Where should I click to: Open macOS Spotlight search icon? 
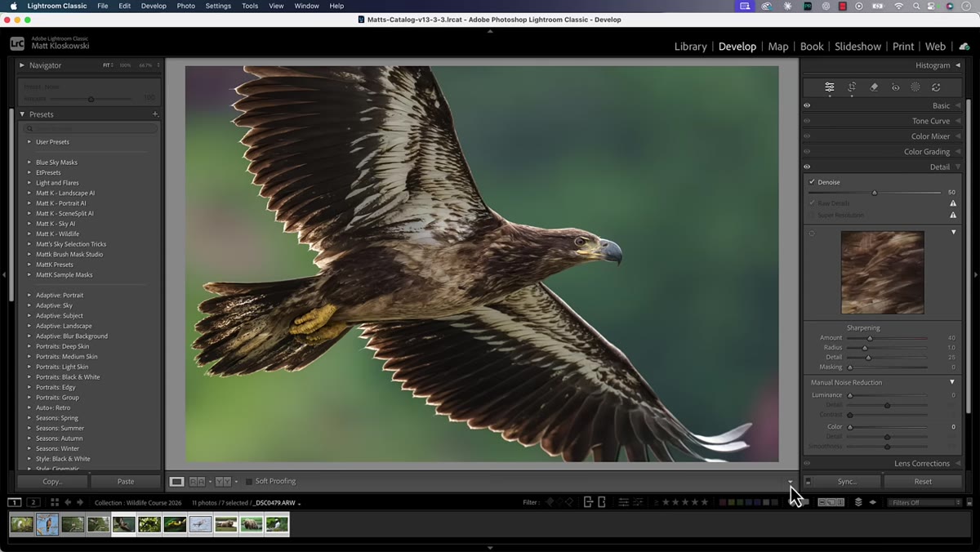916,6
